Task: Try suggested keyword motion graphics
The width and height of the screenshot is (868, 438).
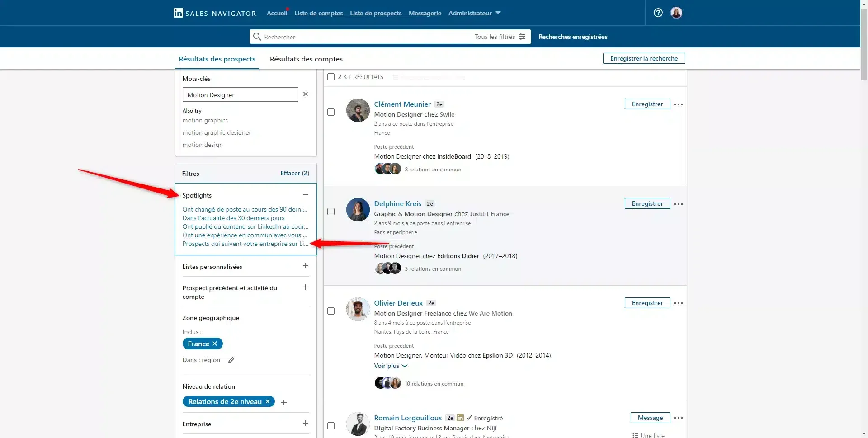Action: 205,120
